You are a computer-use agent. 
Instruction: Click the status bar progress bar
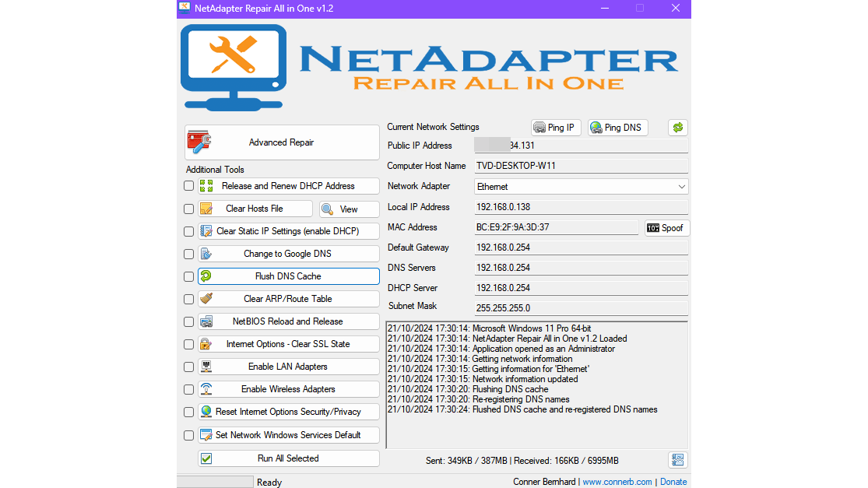click(x=215, y=482)
